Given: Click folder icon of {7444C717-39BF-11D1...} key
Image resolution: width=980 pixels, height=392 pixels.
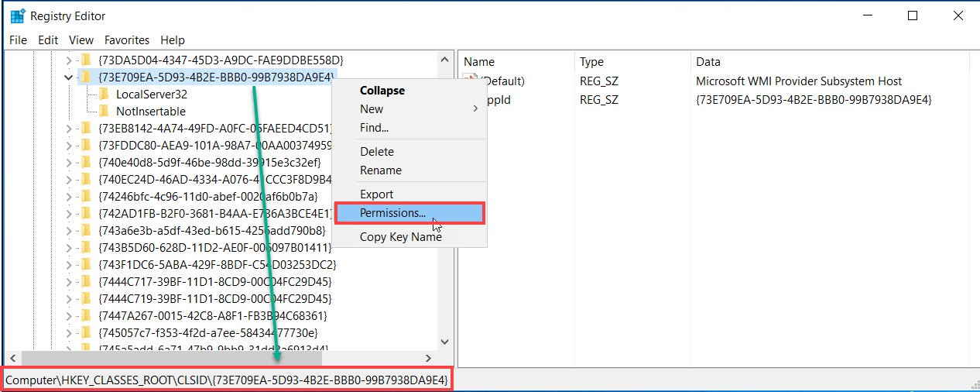Looking at the screenshot, I should pyautogui.click(x=87, y=281).
